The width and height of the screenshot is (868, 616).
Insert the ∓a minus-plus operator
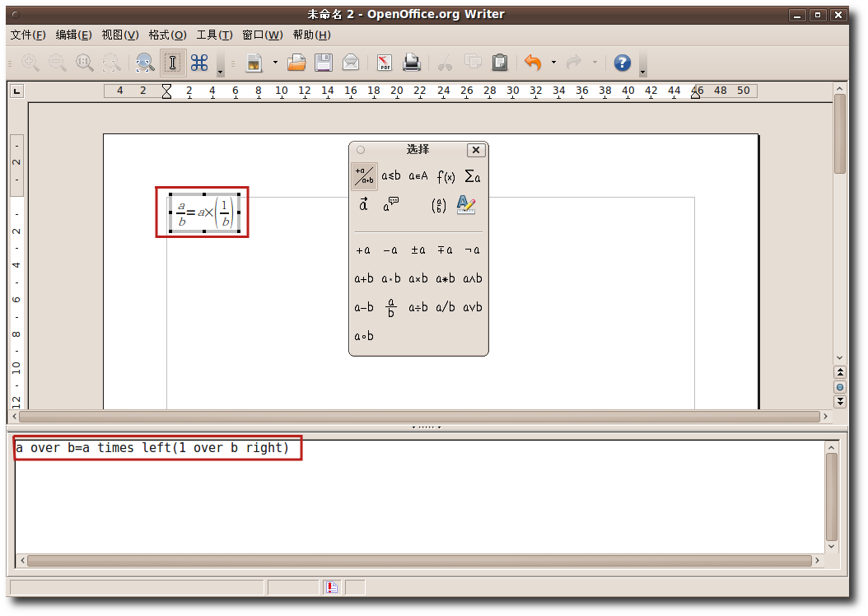(x=445, y=250)
